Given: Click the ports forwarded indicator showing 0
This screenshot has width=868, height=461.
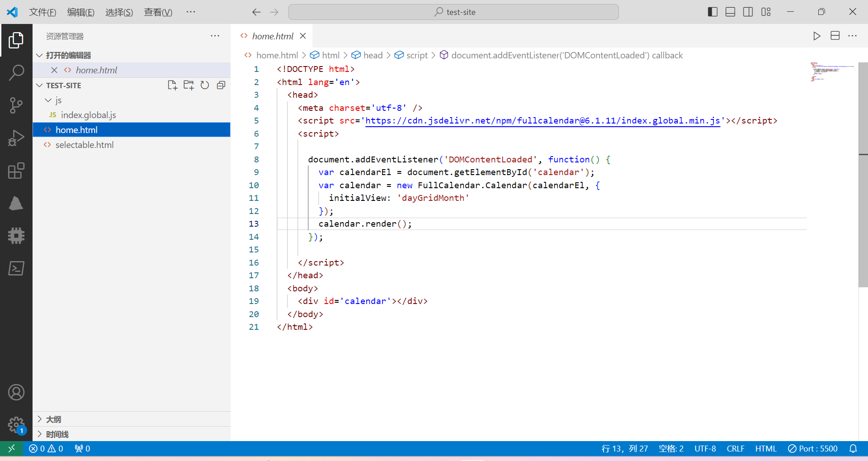Looking at the screenshot, I should tap(83, 448).
